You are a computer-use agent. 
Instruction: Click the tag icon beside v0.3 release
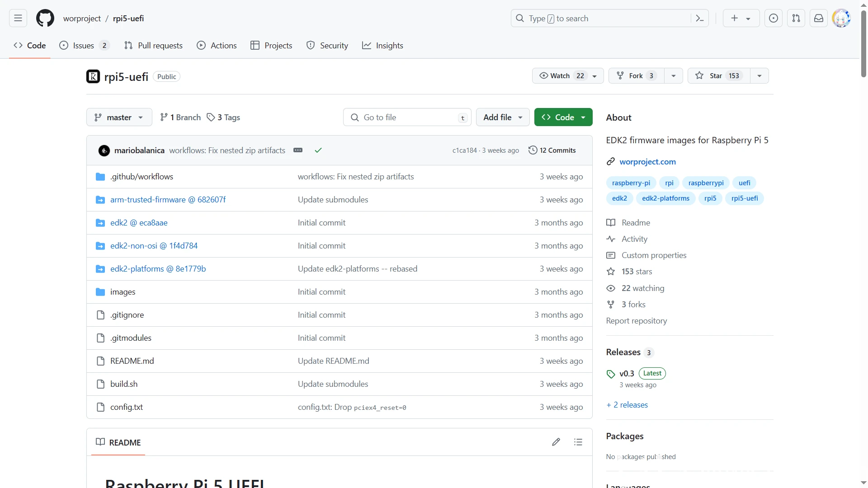click(611, 374)
